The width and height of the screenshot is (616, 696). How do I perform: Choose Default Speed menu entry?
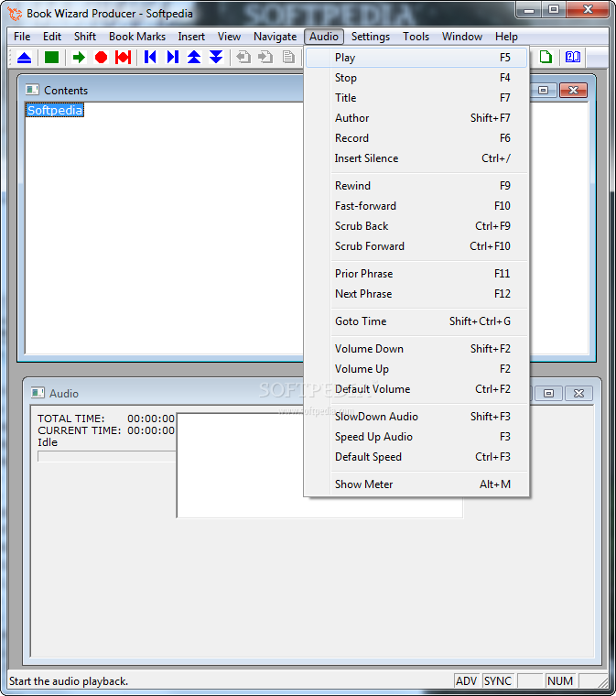(x=416, y=457)
